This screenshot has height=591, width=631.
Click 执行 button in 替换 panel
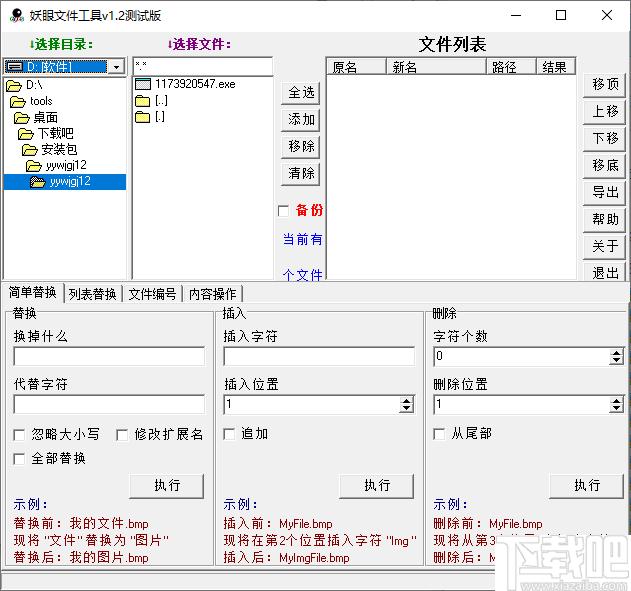click(x=167, y=486)
